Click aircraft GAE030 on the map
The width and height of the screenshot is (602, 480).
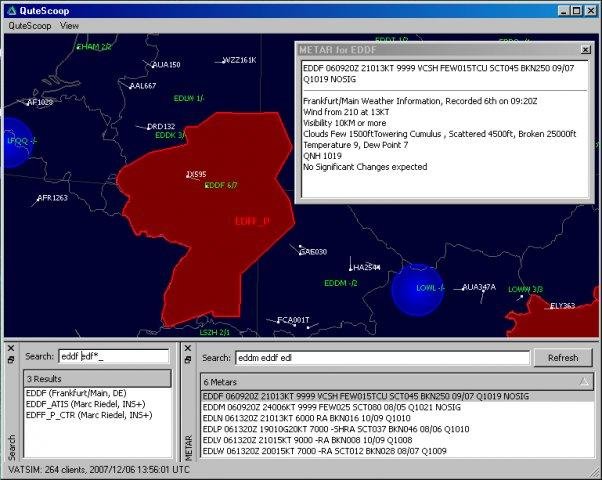313,252
